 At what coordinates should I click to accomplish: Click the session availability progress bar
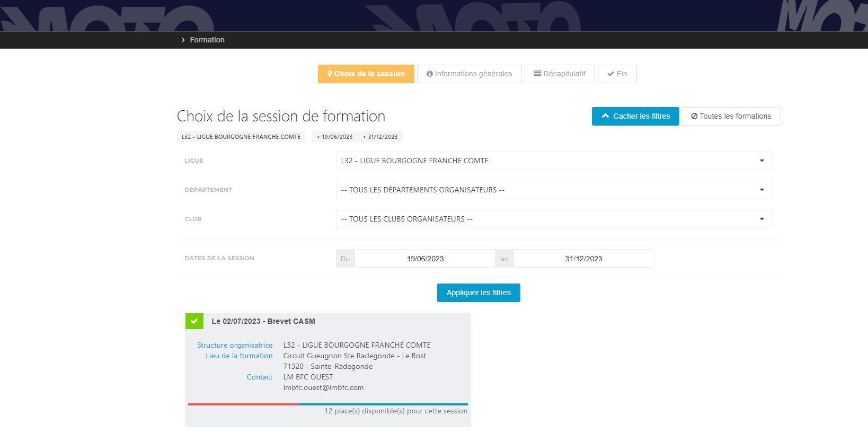(x=327, y=404)
